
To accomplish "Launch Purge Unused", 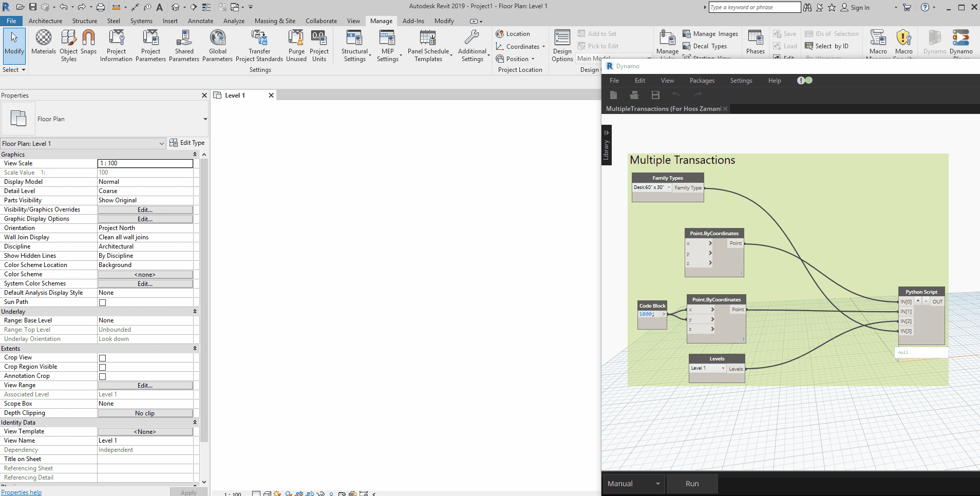I will click(296, 46).
